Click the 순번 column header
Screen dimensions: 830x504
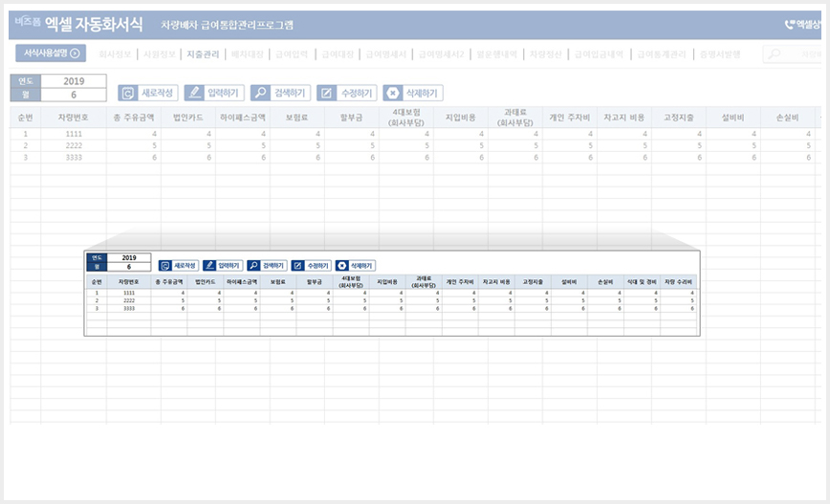coord(26,118)
